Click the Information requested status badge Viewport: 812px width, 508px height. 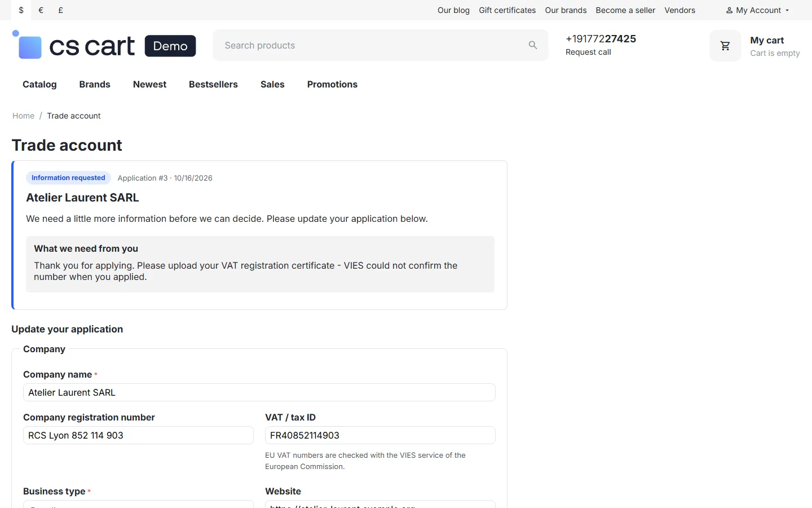click(68, 178)
